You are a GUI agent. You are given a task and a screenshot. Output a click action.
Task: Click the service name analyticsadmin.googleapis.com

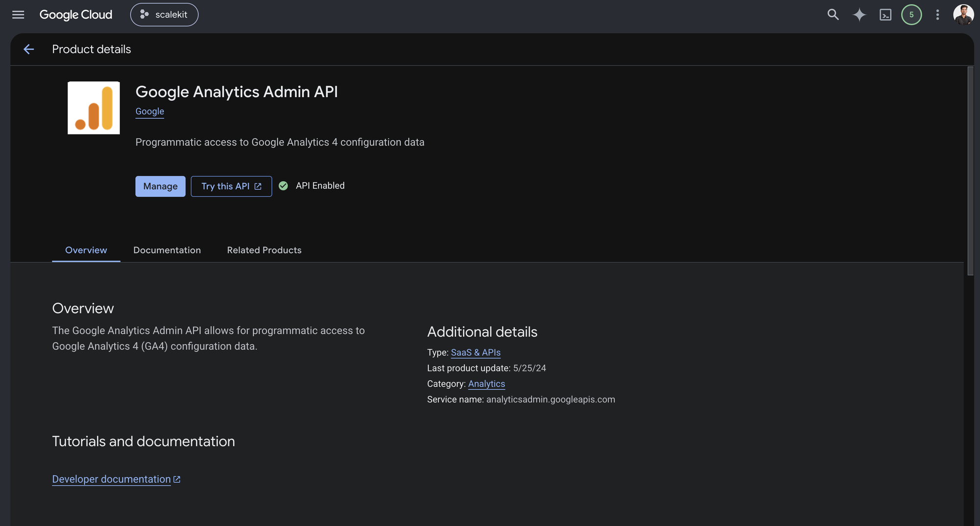pos(551,399)
